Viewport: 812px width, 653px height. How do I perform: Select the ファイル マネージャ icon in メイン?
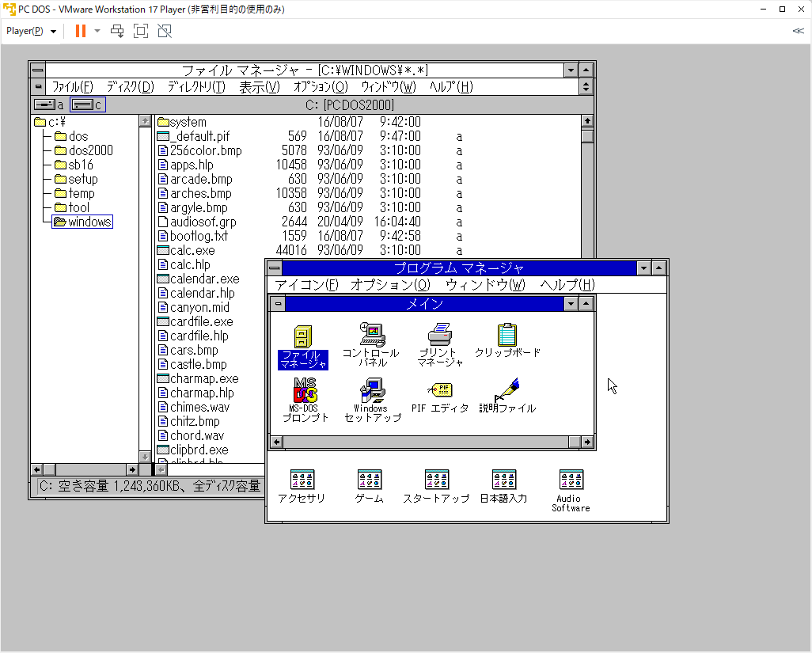coord(303,347)
